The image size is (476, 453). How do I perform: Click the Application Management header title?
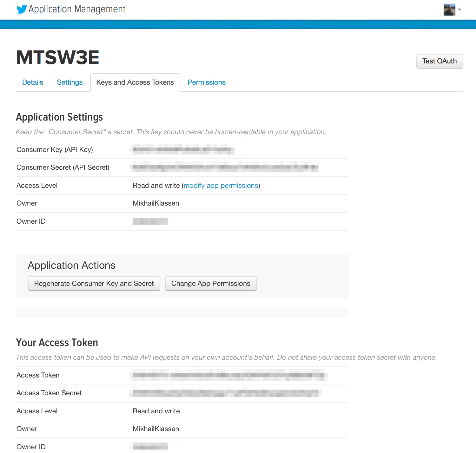point(77,9)
